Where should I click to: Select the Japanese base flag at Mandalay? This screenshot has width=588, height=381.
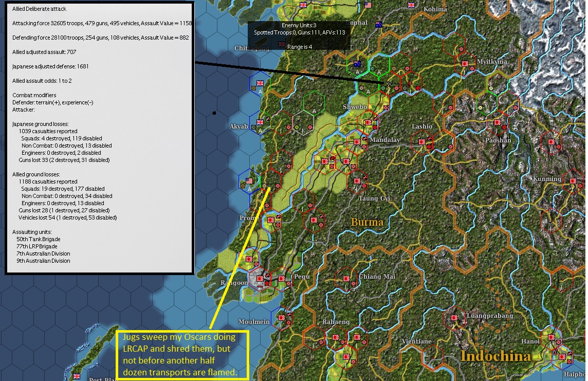pyautogui.click(x=357, y=142)
